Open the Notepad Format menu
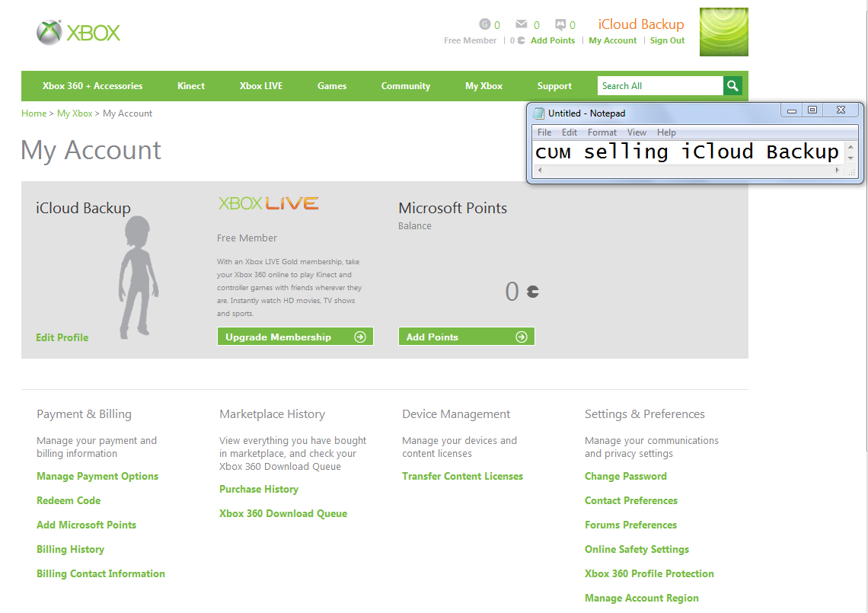868x613 pixels. (x=602, y=132)
